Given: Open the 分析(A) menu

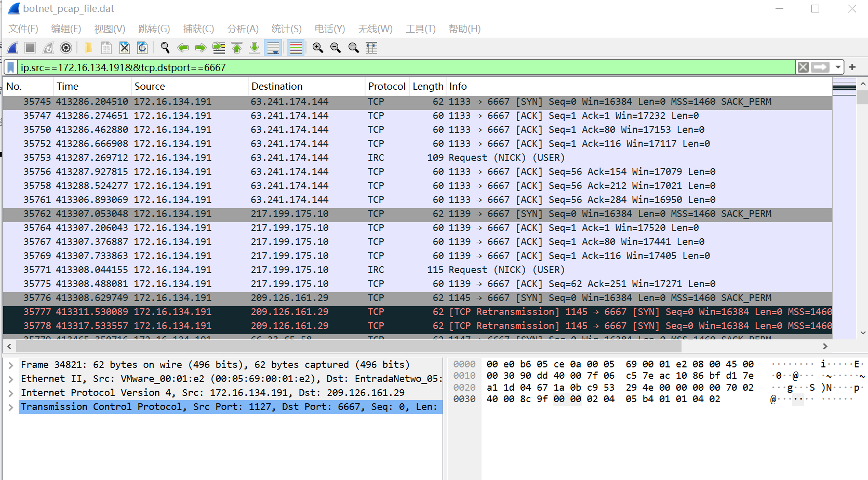Looking at the screenshot, I should (243, 29).
